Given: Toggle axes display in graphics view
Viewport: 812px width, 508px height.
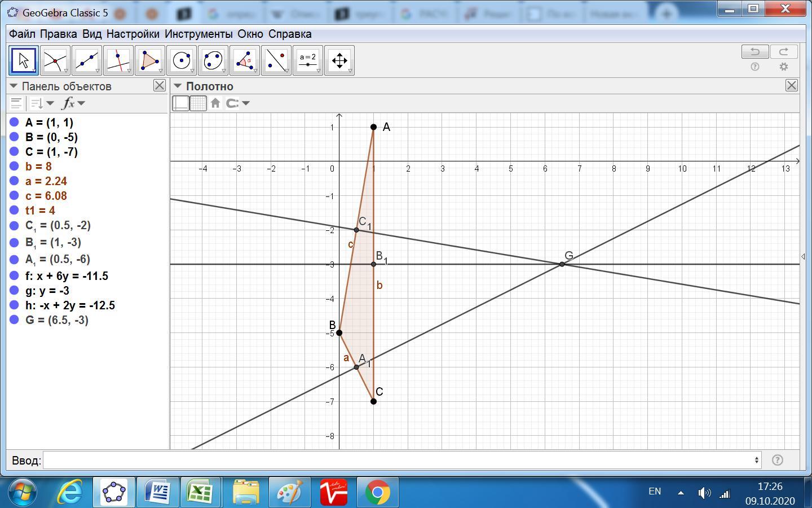Looking at the screenshot, I should pos(180,103).
